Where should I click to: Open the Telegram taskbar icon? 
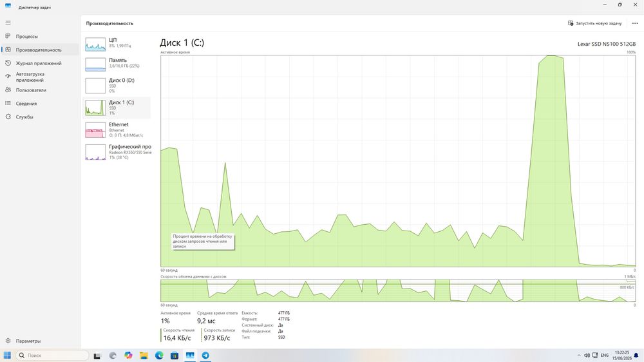[x=205, y=356]
